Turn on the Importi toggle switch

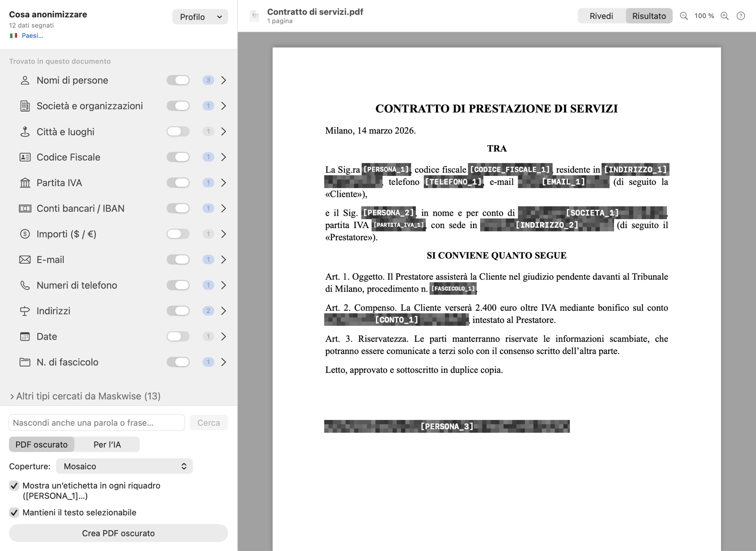click(178, 234)
